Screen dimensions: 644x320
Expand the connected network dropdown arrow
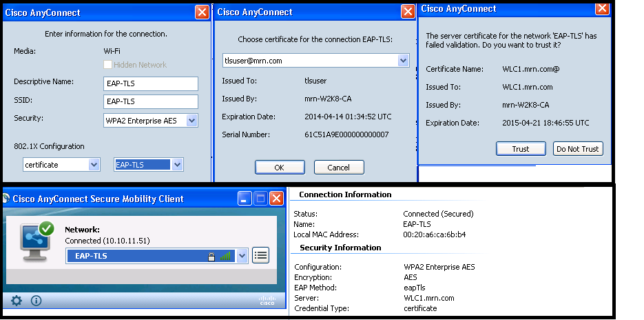242,256
